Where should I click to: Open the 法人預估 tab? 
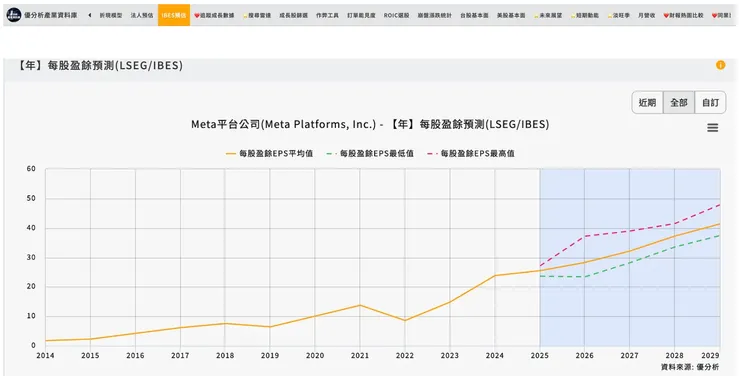(142, 16)
